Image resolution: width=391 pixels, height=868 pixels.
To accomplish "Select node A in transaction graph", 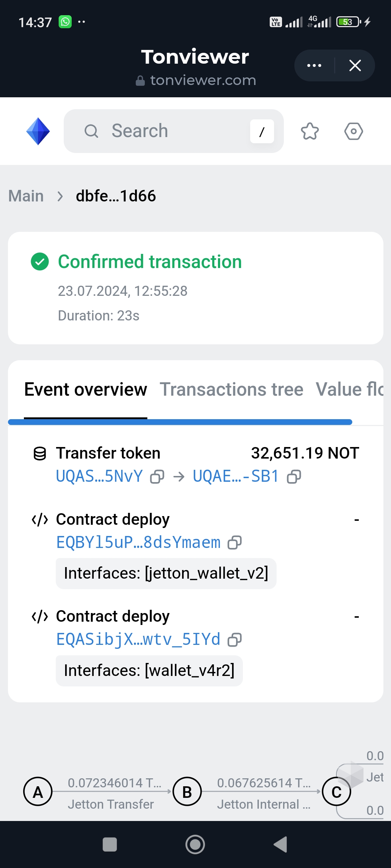I will click(x=38, y=792).
